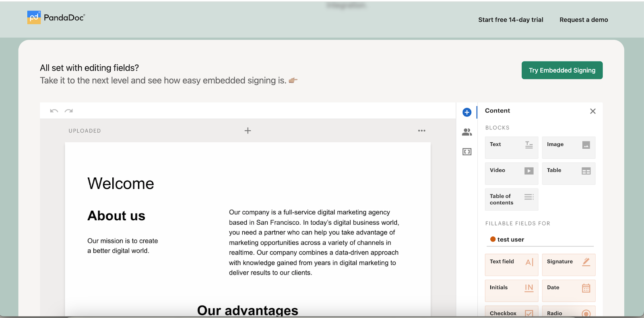
Task: Click the PandaDoc logo
Action: tap(56, 17)
